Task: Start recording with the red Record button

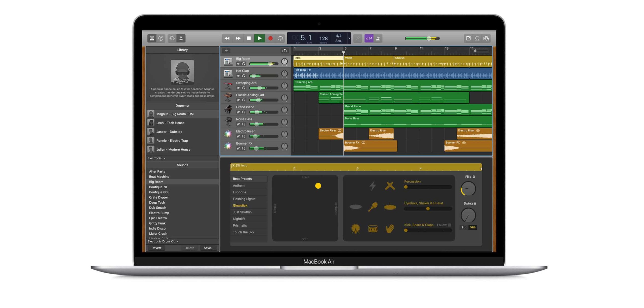Action: point(270,38)
